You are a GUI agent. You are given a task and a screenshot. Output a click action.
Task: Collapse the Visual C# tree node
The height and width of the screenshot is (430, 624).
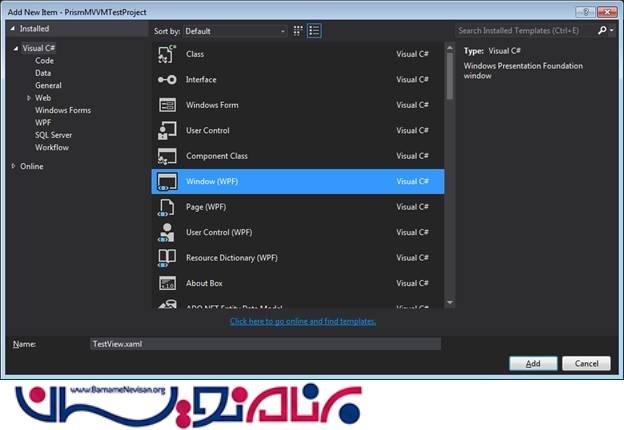tap(16, 49)
